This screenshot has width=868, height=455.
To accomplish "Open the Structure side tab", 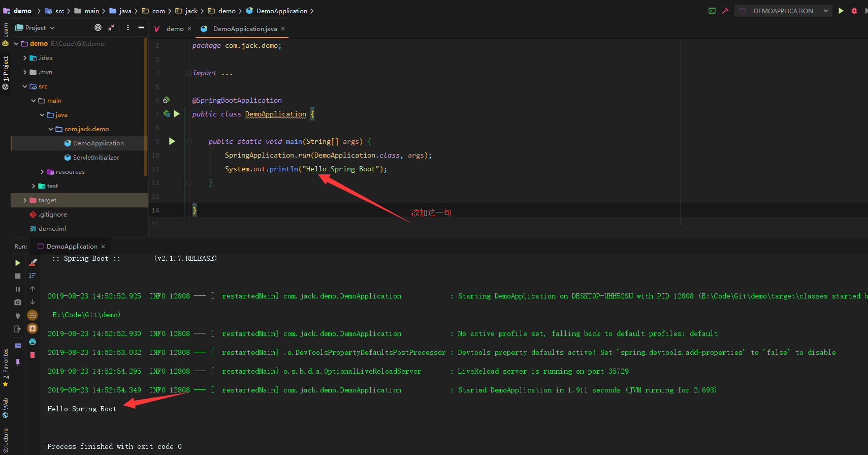I will click(x=6, y=440).
